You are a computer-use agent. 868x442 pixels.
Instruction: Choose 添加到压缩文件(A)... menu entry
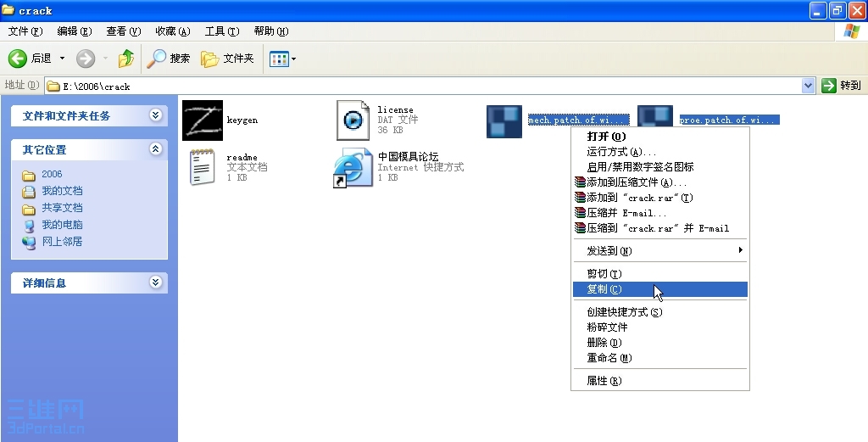(x=659, y=182)
